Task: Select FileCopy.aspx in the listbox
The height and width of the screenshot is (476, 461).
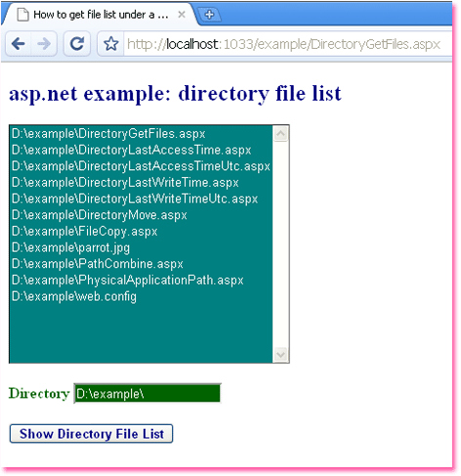Action: [x=141, y=232]
